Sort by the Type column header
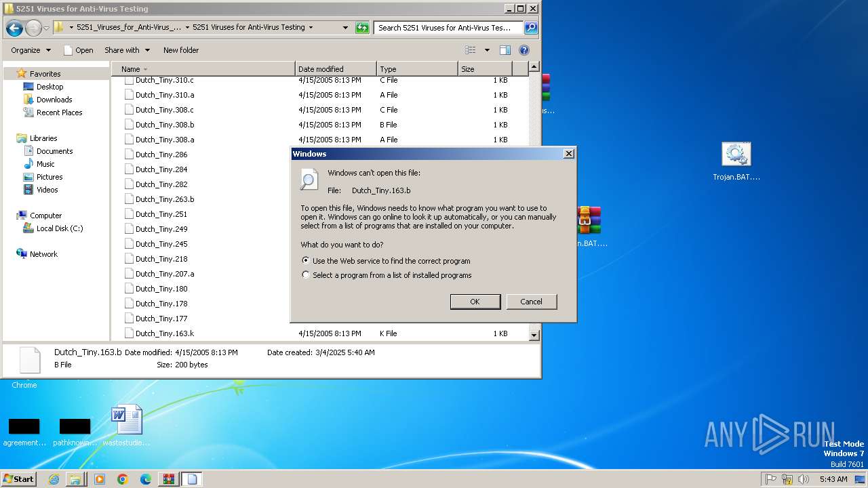 tap(417, 69)
